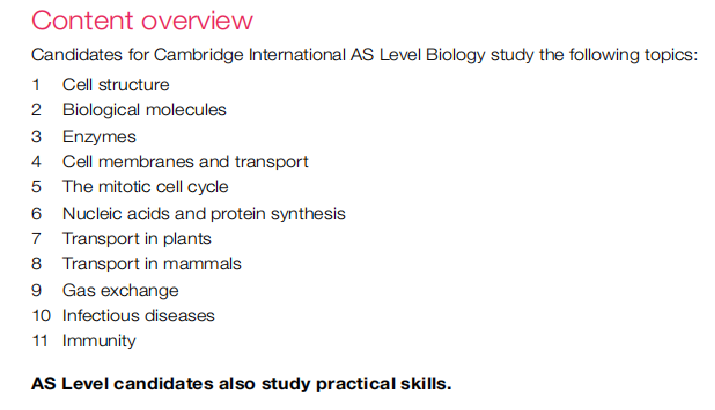This screenshot has height=410, width=715.
Task: Click list number 10 before Infectious diseases
Action: tap(40, 316)
